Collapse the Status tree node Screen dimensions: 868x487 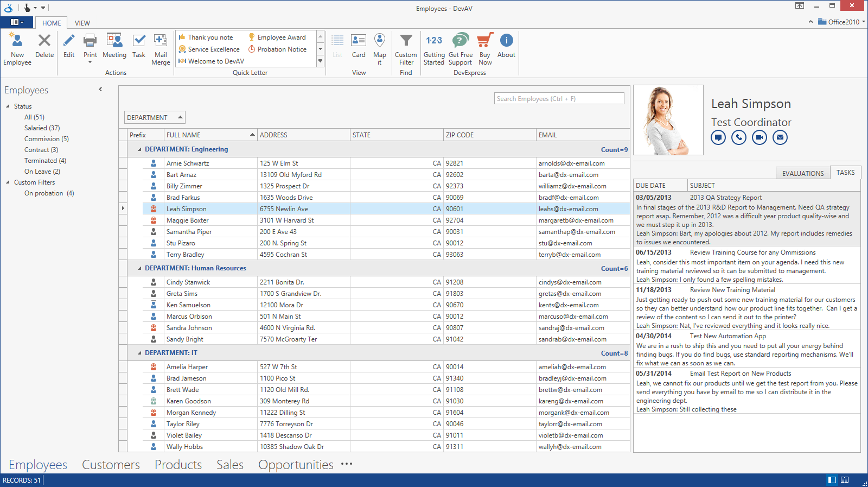tap(8, 106)
